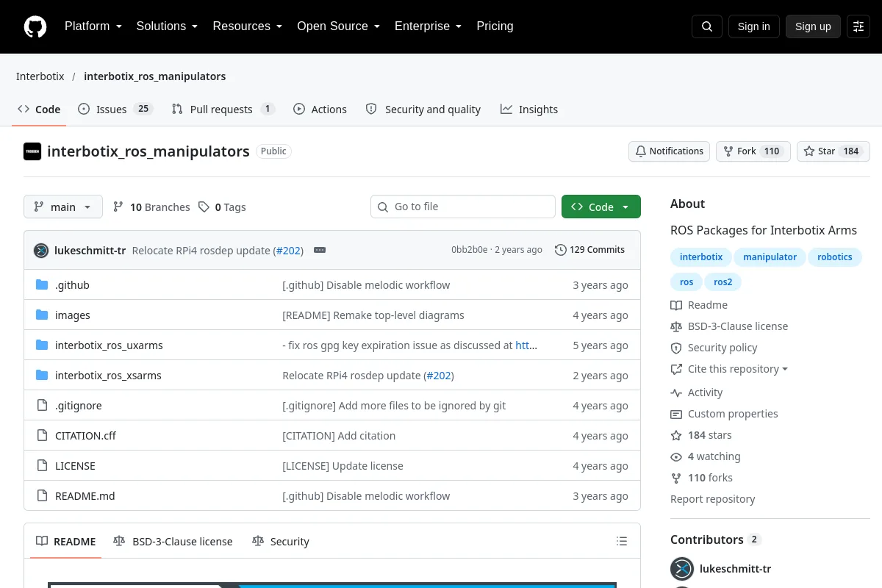882x588 pixels.
Task: Click the .github folder icon
Action: (42, 285)
